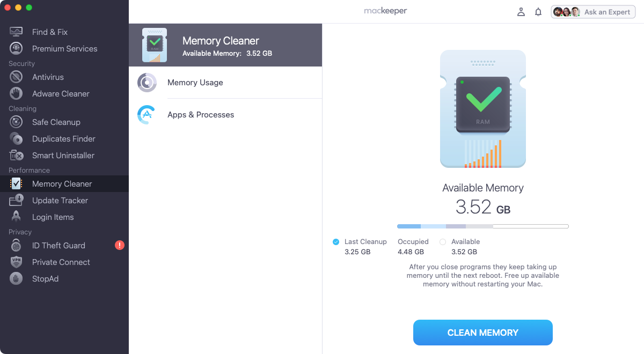The width and height of the screenshot is (644, 354).
Task: Check ID Theft Guard alert badge
Action: pos(119,245)
